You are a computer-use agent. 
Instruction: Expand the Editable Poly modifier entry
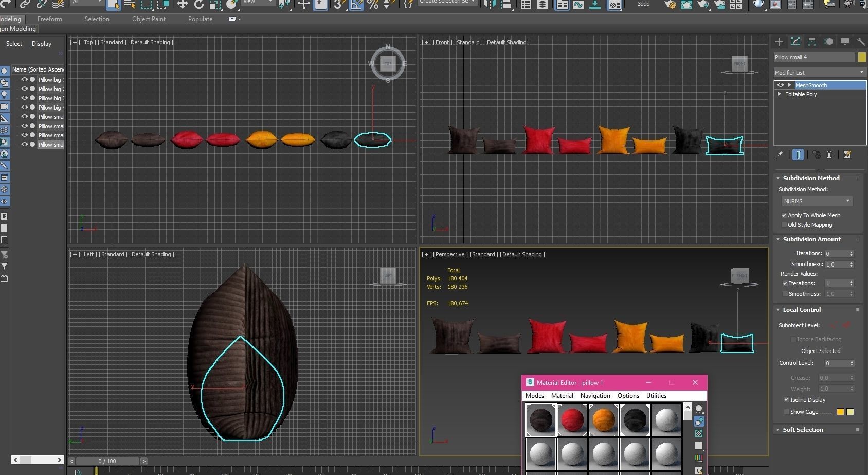point(780,94)
